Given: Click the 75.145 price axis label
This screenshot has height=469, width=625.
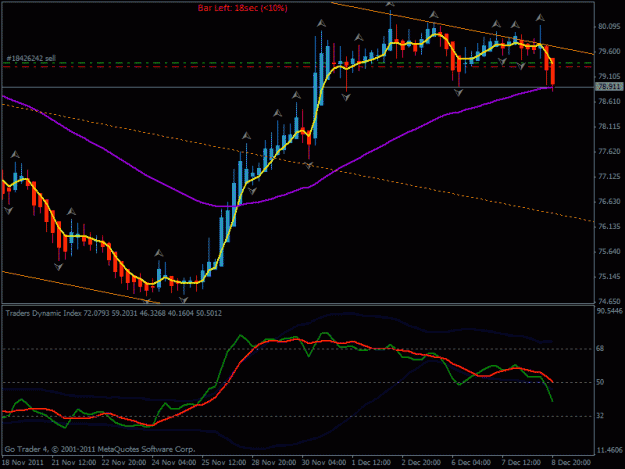Looking at the screenshot, I should [x=609, y=277].
